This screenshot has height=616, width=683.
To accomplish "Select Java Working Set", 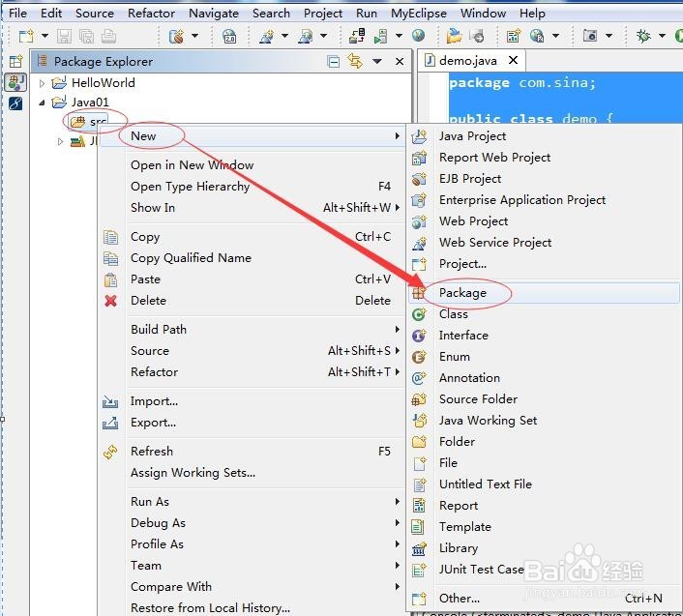I will coord(545,421).
